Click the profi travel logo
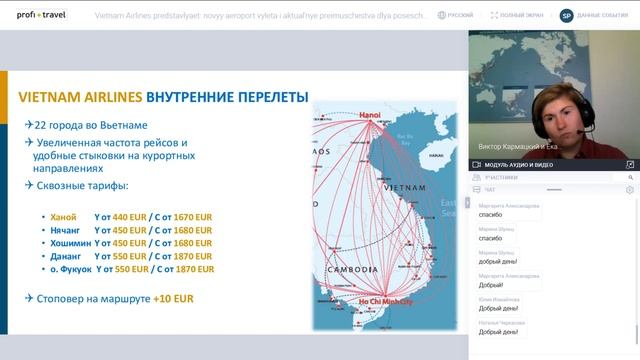The height and width of the screenshot is (360, 640). tap(41, 15)
